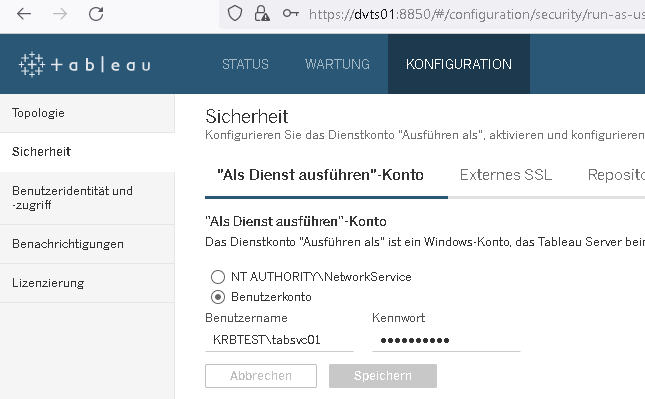The image size is (645, 399).
Task: Open the shield tracking protection icon
Action: [x=235, y=14]
